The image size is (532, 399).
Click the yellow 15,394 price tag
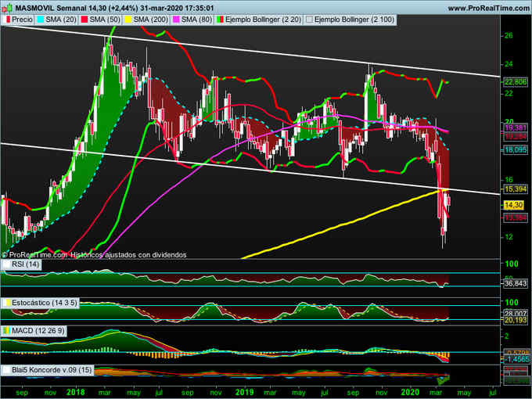(x=516, y=189)
